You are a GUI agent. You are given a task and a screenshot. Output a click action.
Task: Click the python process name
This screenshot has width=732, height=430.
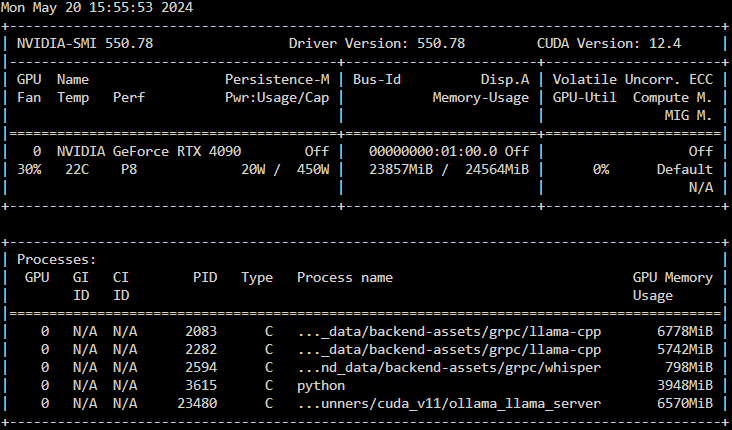point(321,386)
